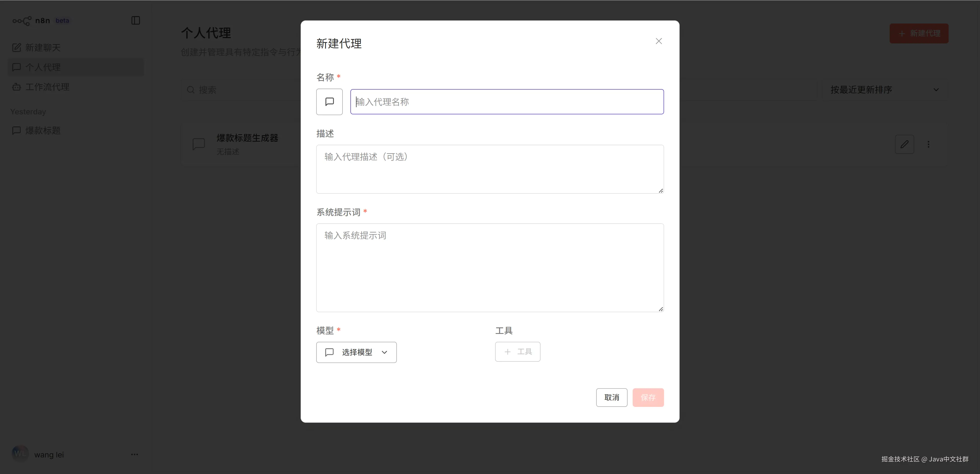Click the 爆款标题生成器 agent chat icon
The height and width of the screenshot is (474, 980).
tap(199, 144)
